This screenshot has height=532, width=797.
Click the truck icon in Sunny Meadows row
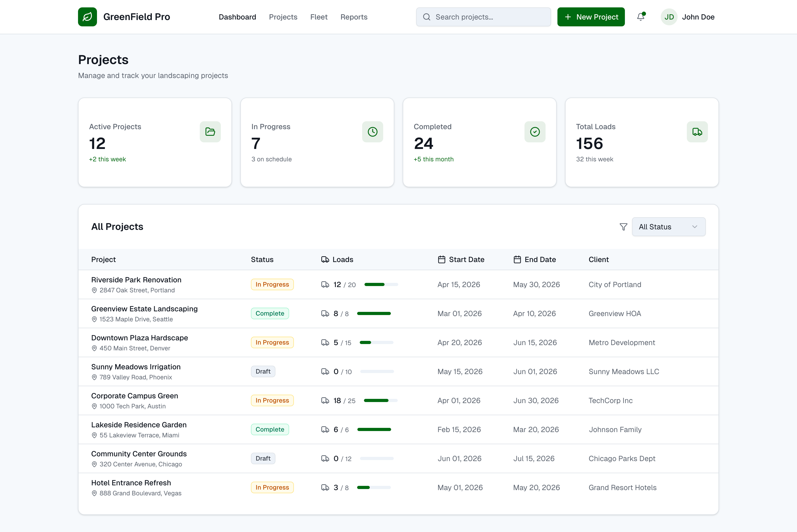tap(325, 371)
